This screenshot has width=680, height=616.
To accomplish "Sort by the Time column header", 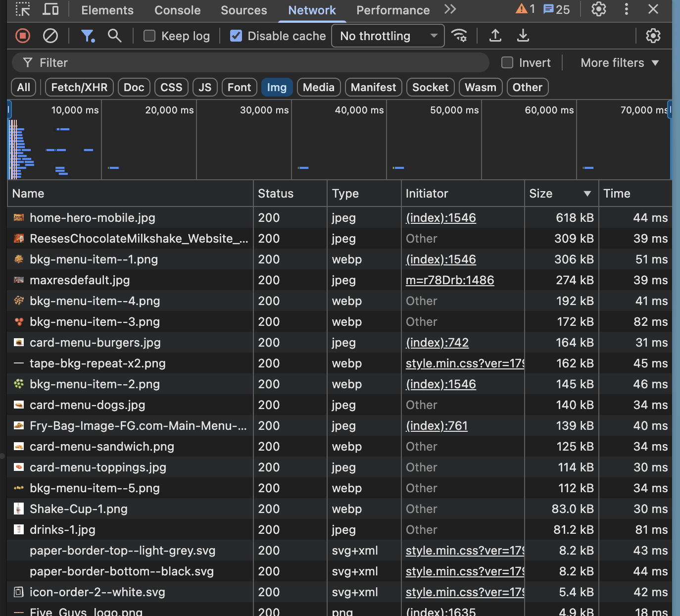I will tap(635, 194).
